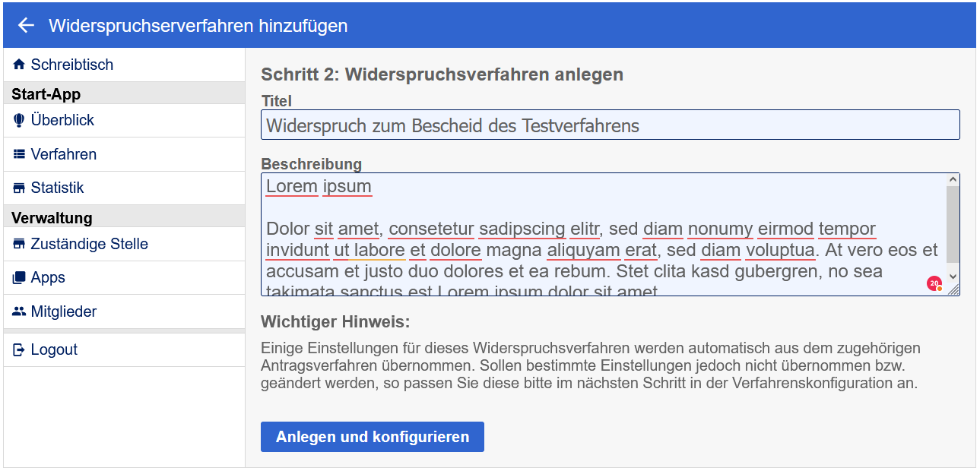Click Logout link in sidebar
This screenshot has height=471, width=980.
point(54,350)
